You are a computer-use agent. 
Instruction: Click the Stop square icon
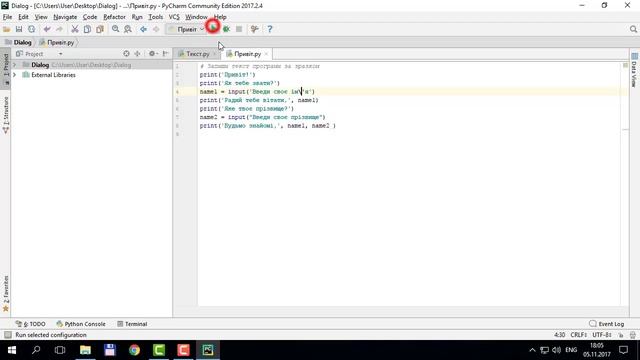click(239, 29)
